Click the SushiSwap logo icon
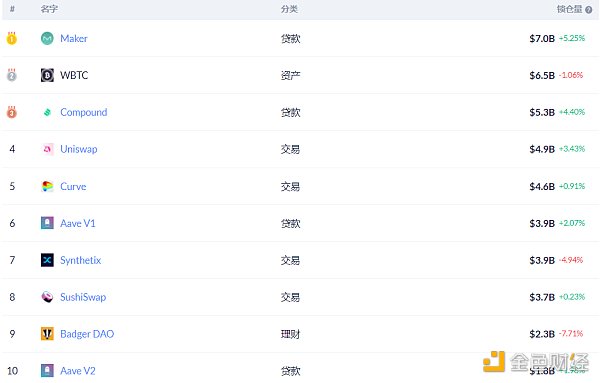600x383 pixels. click(47, 297)
